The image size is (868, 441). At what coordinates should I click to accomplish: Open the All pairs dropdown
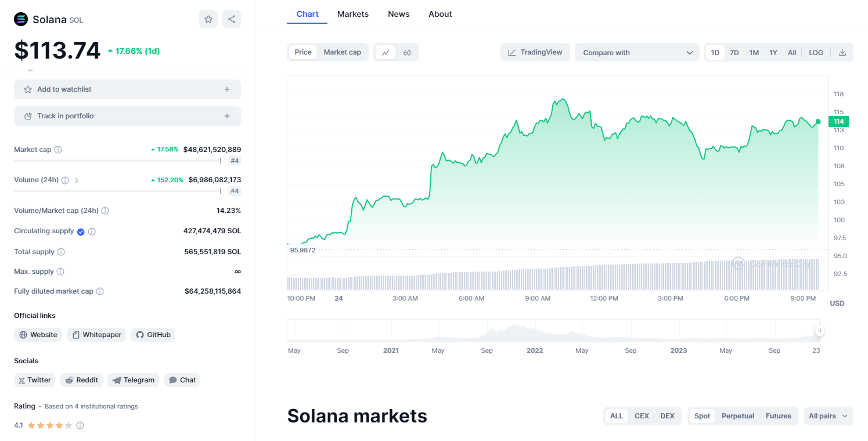[829, 416]
